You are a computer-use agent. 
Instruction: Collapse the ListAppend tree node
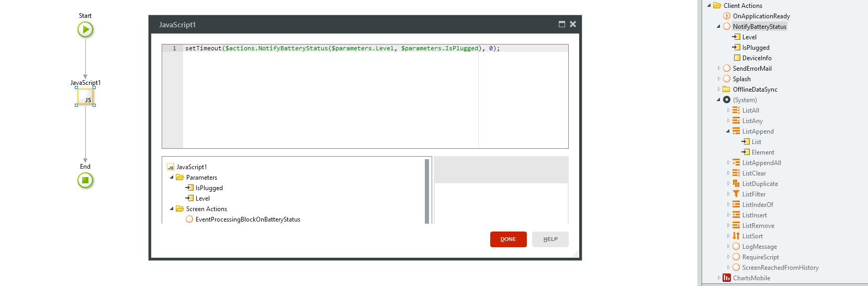click(x=728, y=131)
